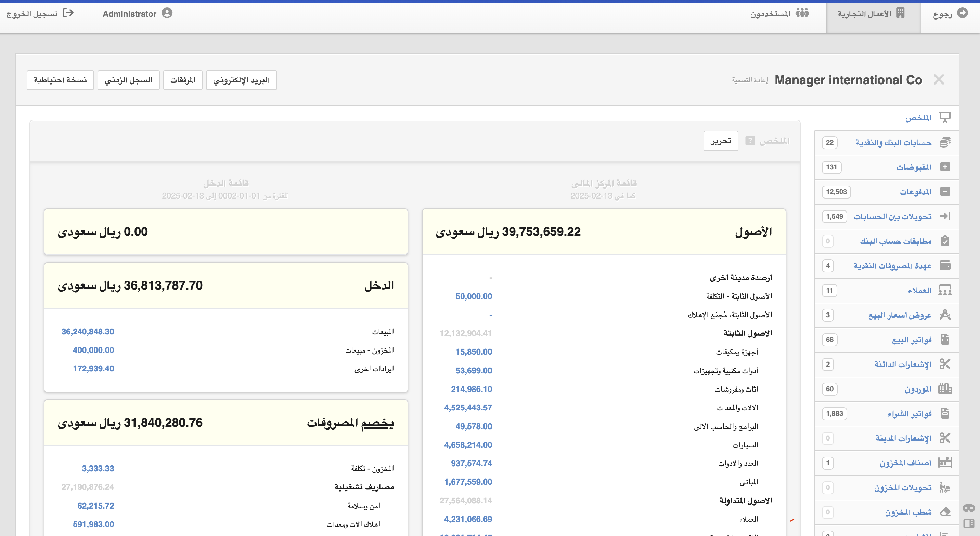Click the receipts plus icon in sidebar

(x=945, y=167)
